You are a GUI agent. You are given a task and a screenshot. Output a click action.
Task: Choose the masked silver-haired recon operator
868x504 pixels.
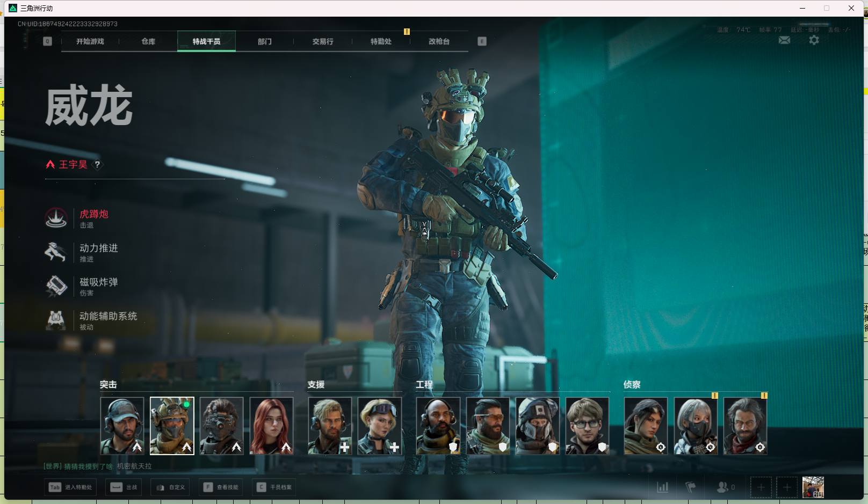696,426
